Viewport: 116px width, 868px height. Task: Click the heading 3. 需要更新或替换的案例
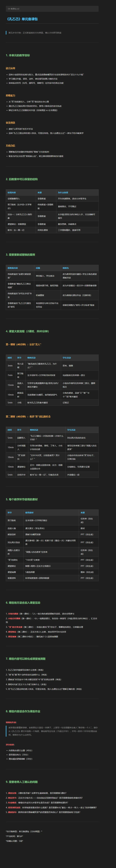coord(20,255)
